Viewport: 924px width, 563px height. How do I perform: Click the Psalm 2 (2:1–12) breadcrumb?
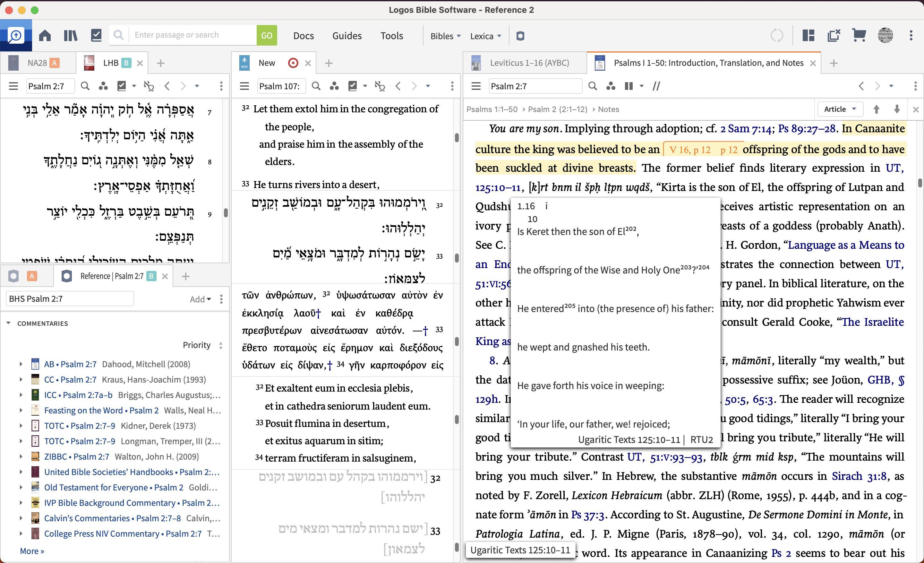558,109
